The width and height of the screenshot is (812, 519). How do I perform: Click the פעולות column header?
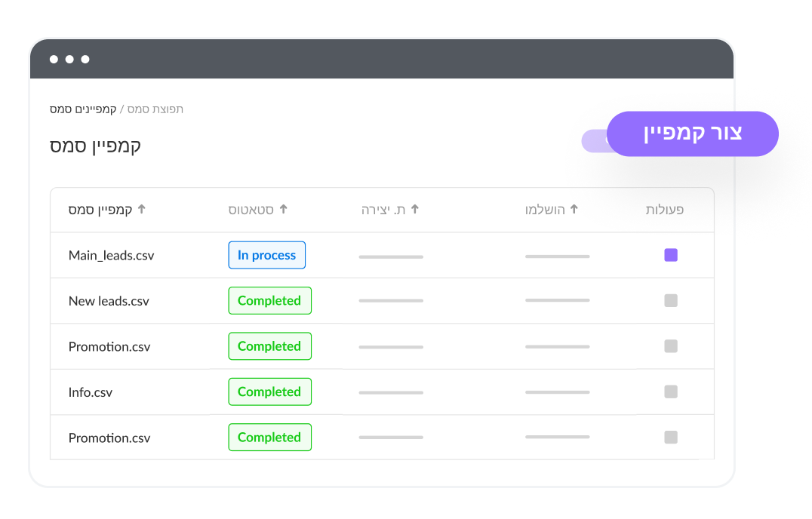click(x=664, y=210)
